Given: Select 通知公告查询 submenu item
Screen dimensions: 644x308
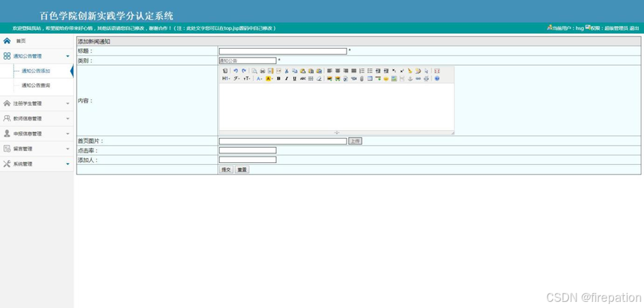Looking at the screenshot, I should coord(36,86).
